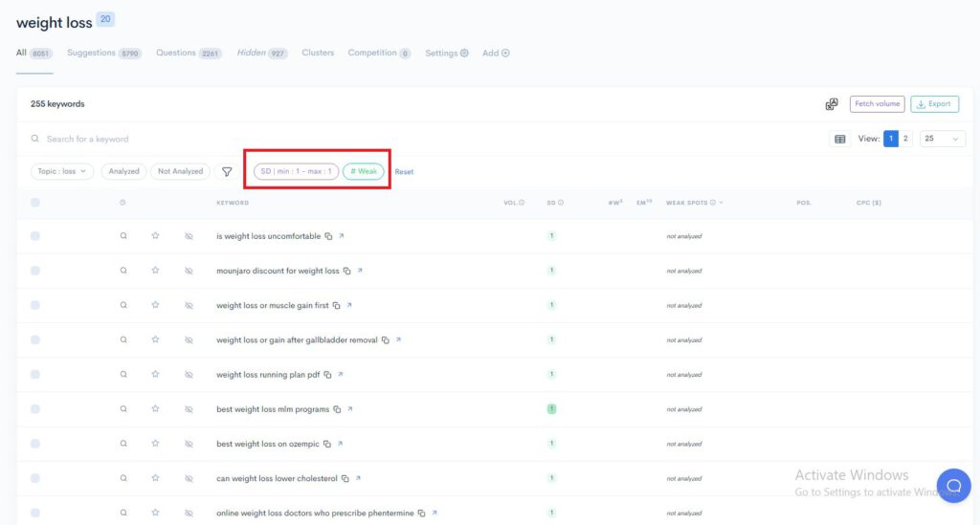Hide 'weight loss running plan pdf' keyword

pyautogui.click(x=189, y=375)
